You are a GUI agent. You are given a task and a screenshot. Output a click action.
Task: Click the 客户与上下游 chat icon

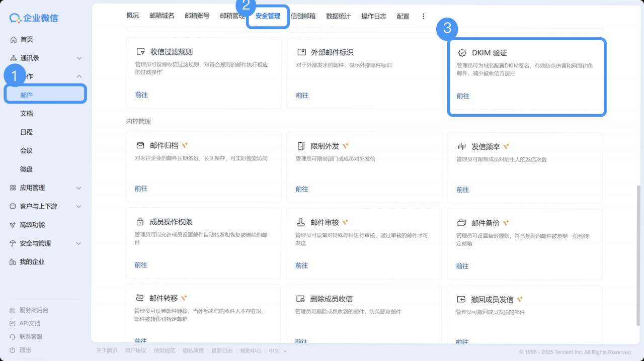coord(13,206)
